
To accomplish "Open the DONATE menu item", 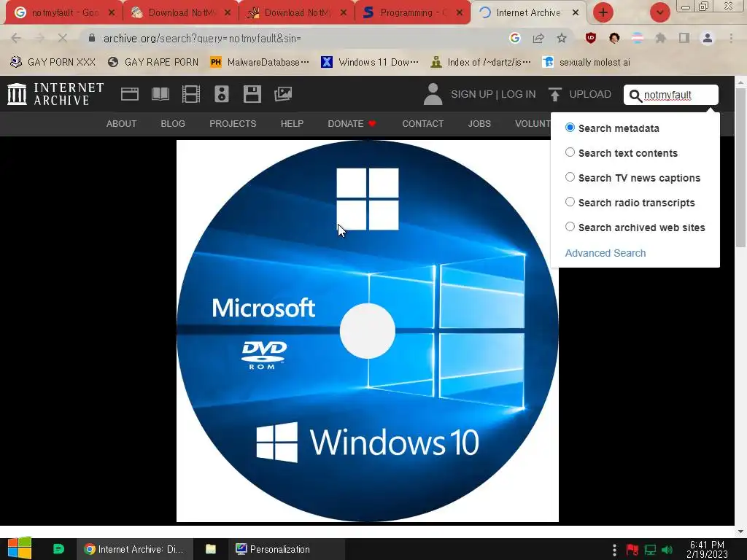I will point(352,124).
